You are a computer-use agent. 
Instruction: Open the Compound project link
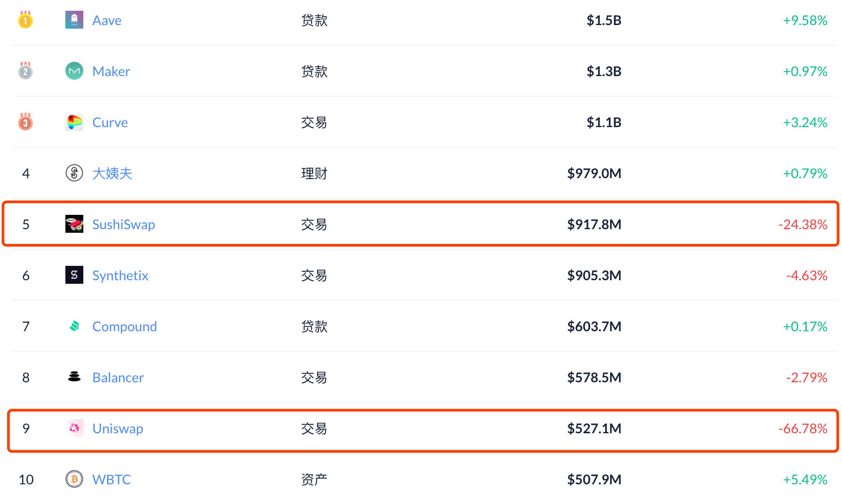pos(125,326)
